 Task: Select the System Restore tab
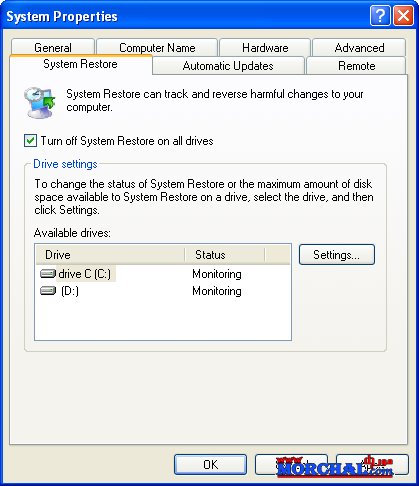[x=80, y=64]
